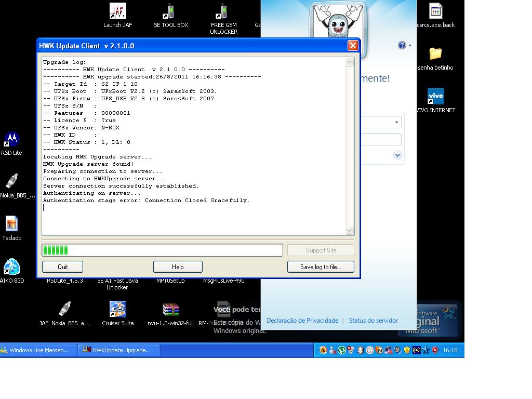The height and width of the screenshot is (399, 532).
Task: Select the csrcs.exe.back file icon
Action: pyautogui.click(x=436, y=15)
